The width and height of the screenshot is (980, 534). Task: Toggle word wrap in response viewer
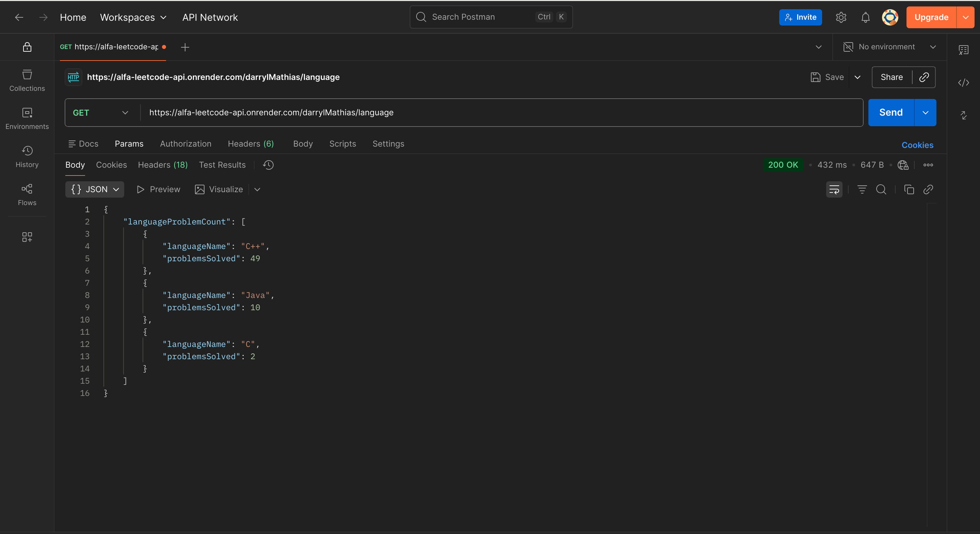[834, 189]
